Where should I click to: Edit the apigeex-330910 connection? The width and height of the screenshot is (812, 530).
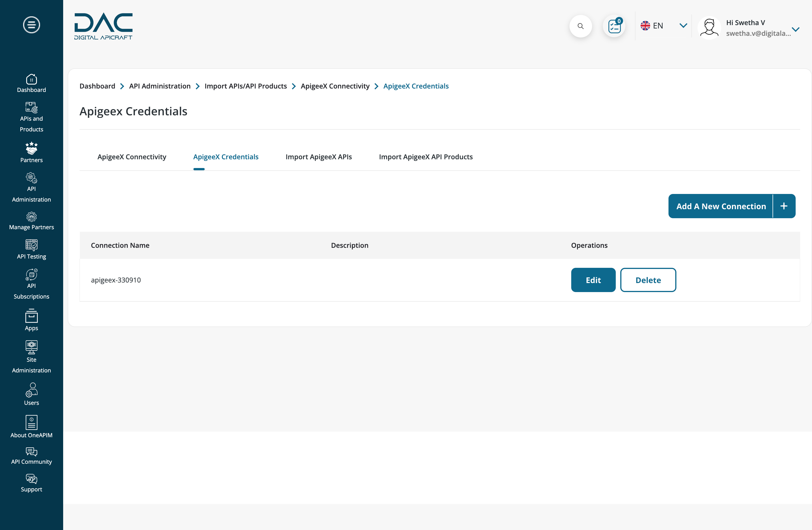[593, 280]
